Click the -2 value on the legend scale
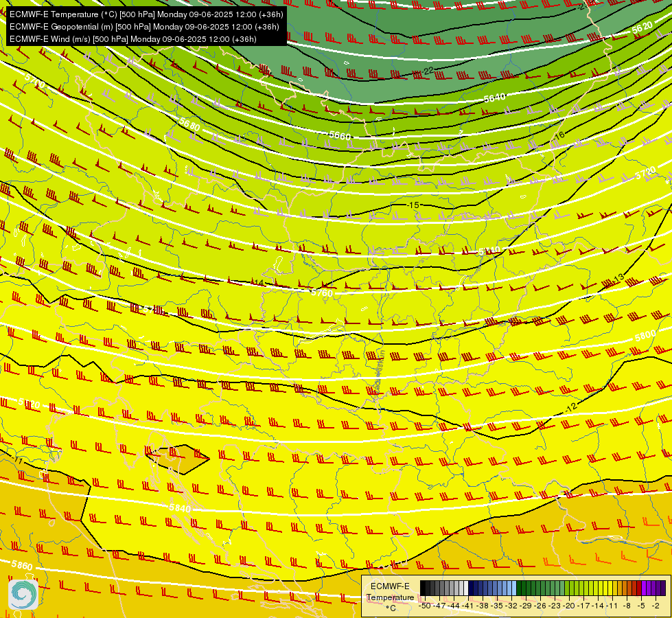Screen dimensions: 672x618 [x=656, y=606]
